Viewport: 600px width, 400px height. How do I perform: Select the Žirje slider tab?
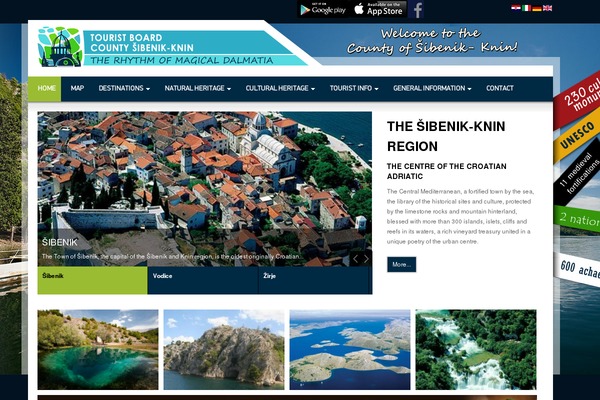[313, 280]
